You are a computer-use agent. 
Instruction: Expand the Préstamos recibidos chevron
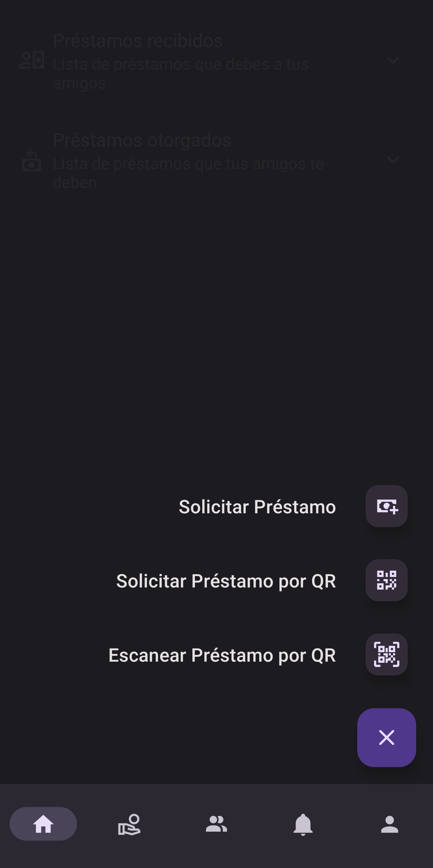[393, 60]
